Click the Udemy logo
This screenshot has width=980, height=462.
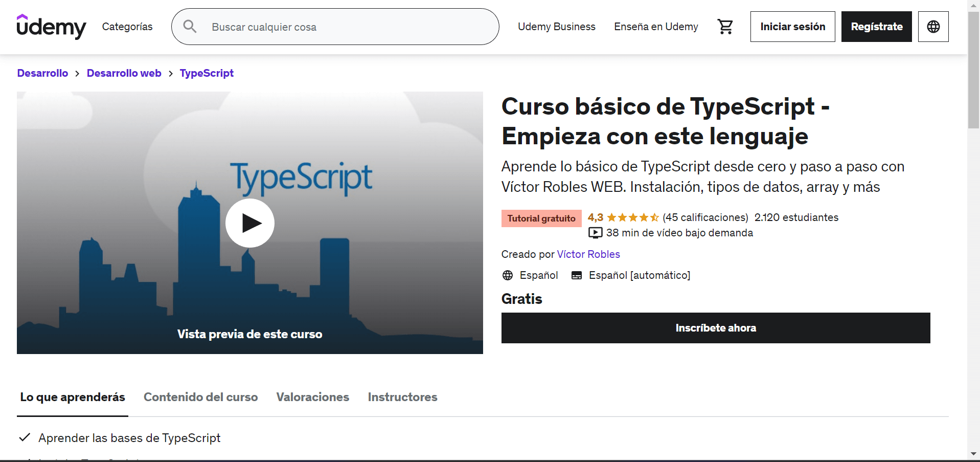tap(51, 27)
